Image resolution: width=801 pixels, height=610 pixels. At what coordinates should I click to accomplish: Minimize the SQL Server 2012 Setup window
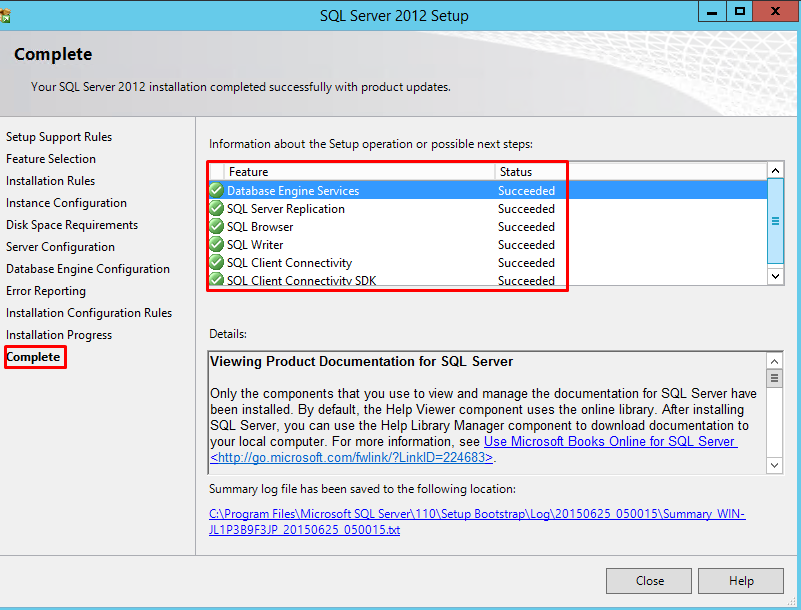(x=712, y=12)
